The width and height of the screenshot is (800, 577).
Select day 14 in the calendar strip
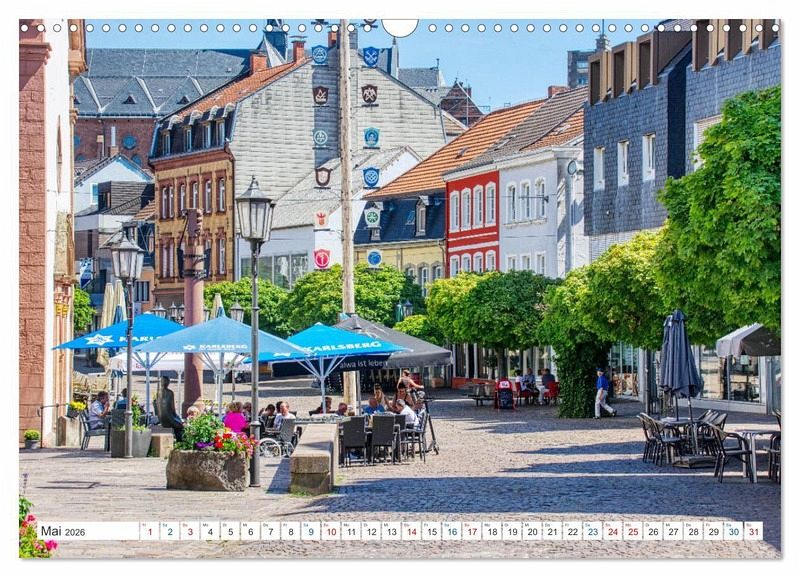point(411,531)
